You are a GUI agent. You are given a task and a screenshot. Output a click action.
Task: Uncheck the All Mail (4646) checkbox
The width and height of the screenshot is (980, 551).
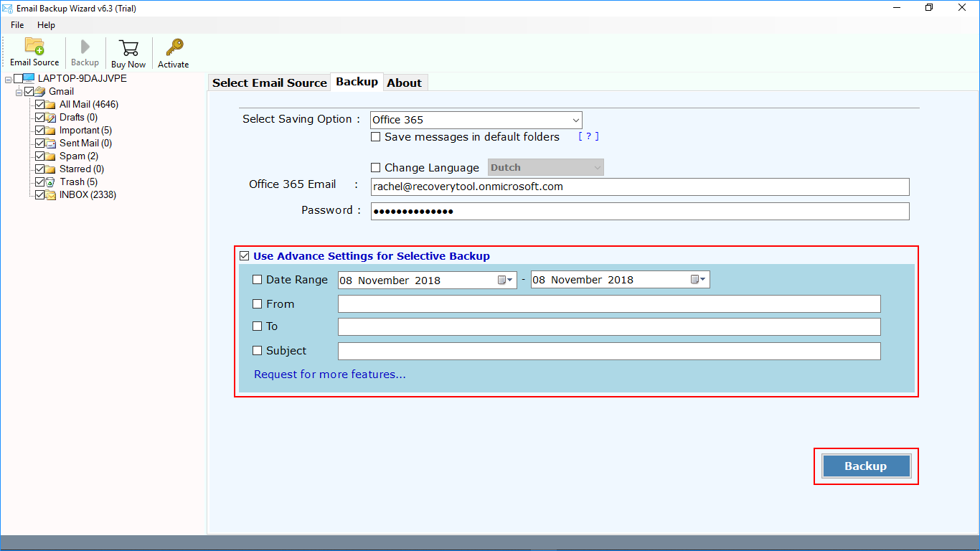(x=40, y=104)
